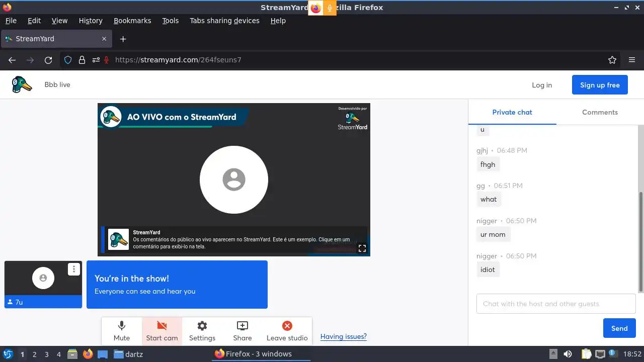
Task: Switch to the Comments tab
Action: click(x=600, y=112)
